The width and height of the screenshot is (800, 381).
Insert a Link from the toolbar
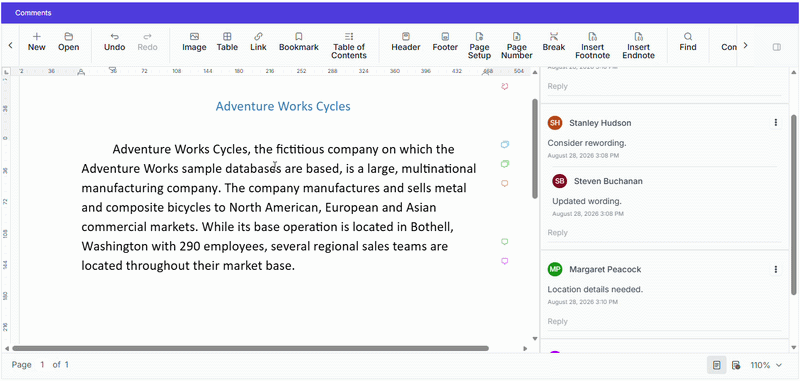point(258,42)
